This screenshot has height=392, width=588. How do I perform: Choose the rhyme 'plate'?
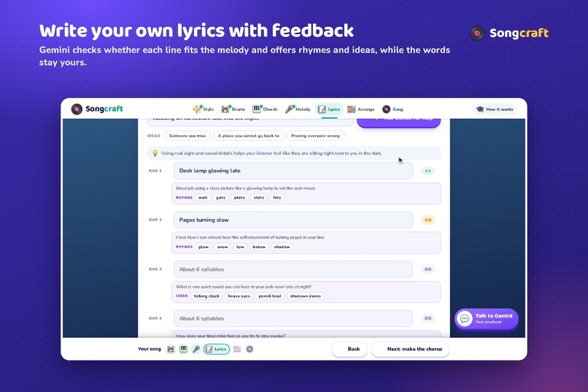[x=239, y=198]
